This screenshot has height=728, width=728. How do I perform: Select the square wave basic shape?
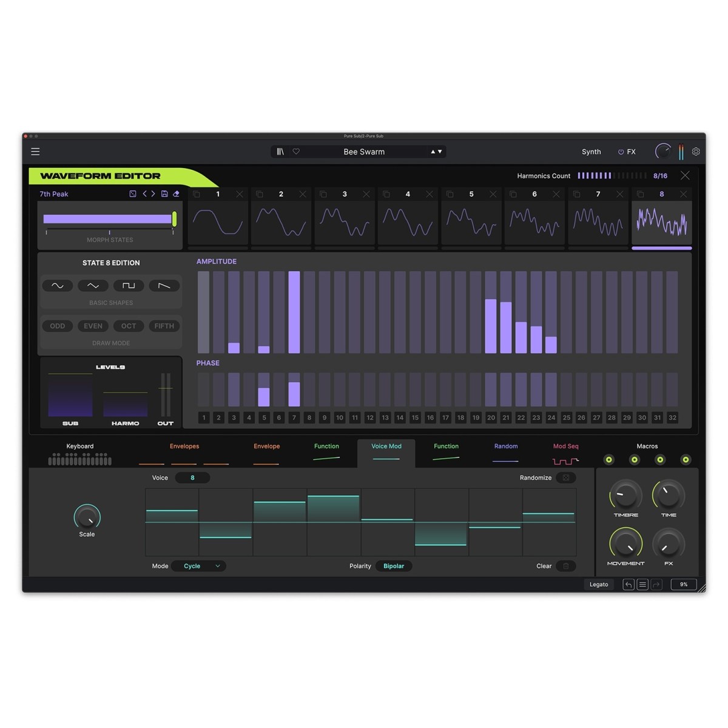point(129,286)
